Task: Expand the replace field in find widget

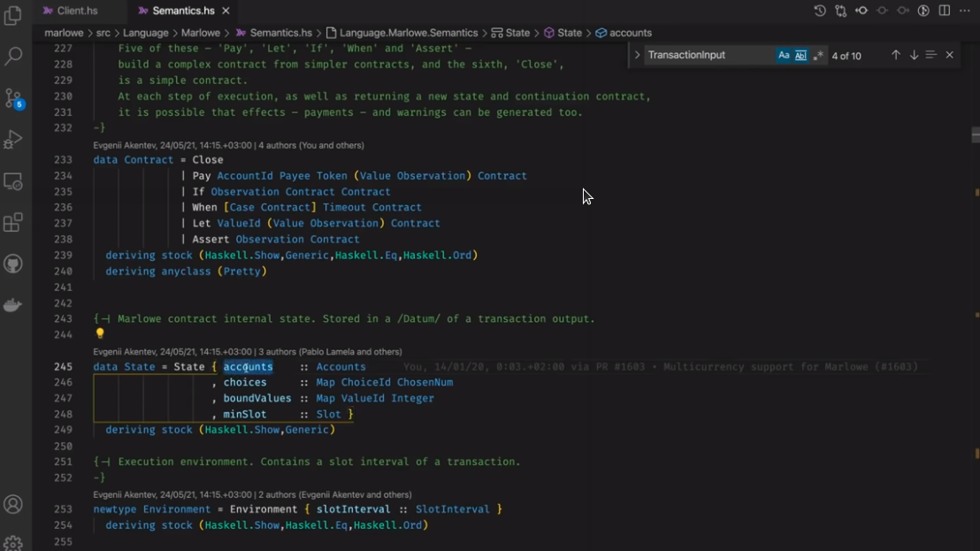Action: coord(637,55)
